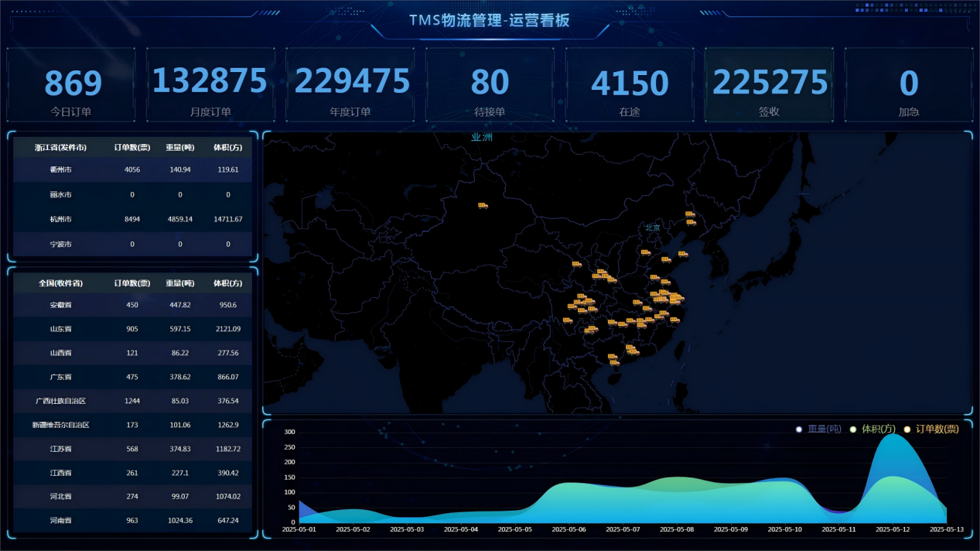Click the 2121.09 volume cell
The height and width of the screenshot is (551, 980).
[x=228, y=329]
